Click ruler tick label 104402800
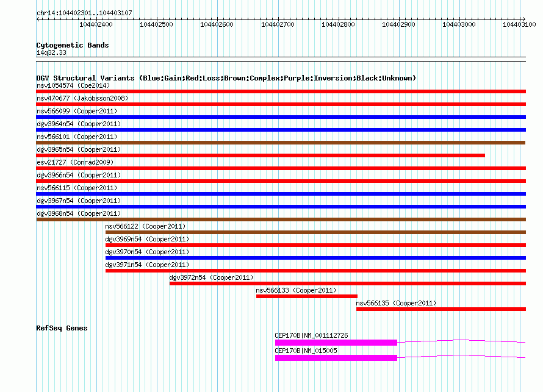The image size is (543, 392). coord(338,24)
